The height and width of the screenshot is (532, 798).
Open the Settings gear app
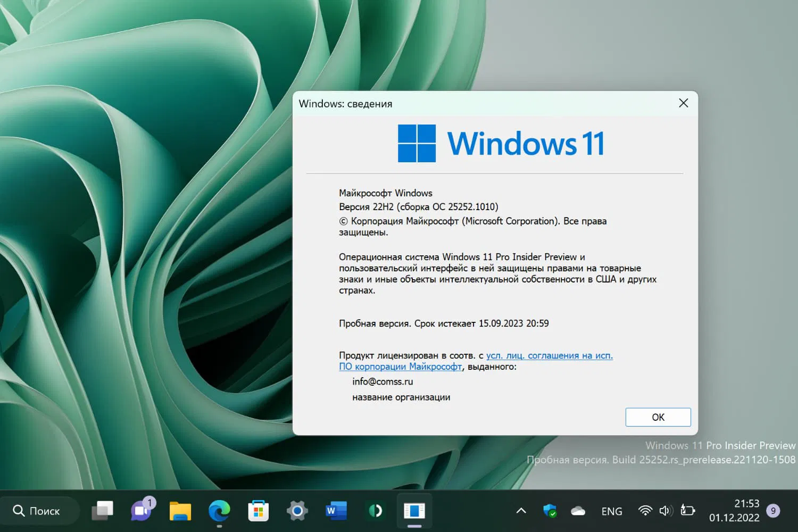pos(297,511)
